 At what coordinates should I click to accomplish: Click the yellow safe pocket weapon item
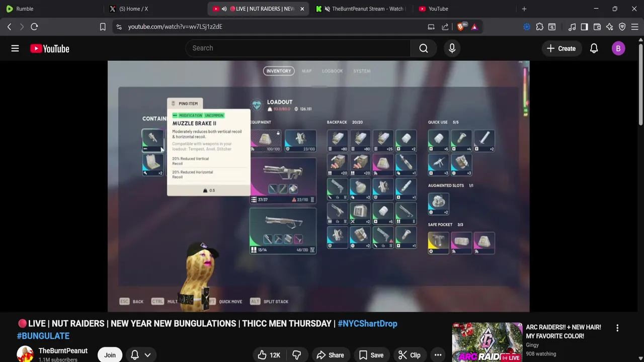438,242
